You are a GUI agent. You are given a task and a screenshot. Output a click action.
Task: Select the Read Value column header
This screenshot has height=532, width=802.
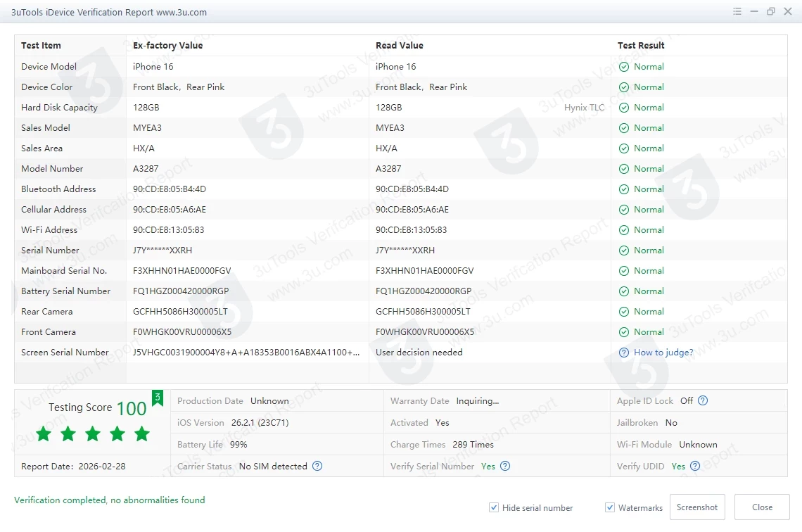(399, 46)
